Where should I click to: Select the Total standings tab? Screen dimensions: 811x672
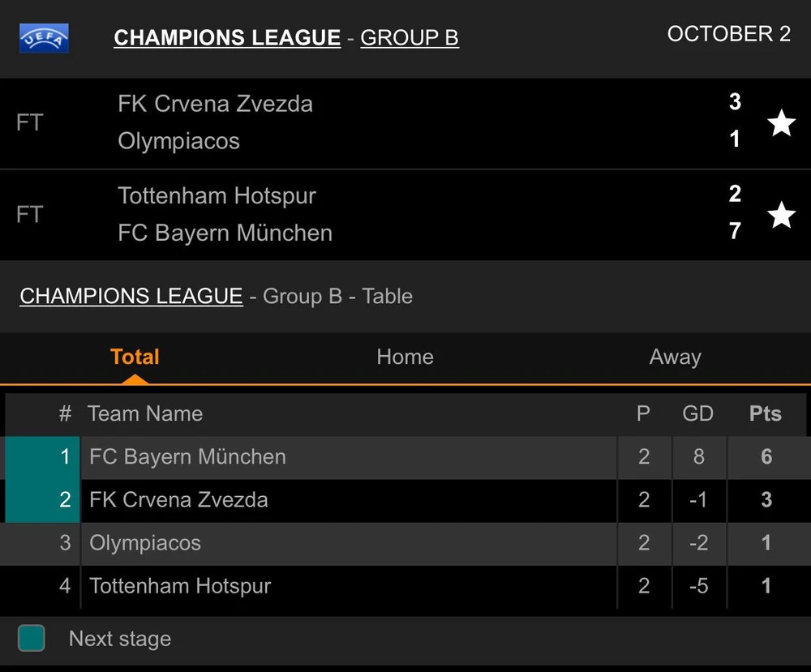point(135,357)
